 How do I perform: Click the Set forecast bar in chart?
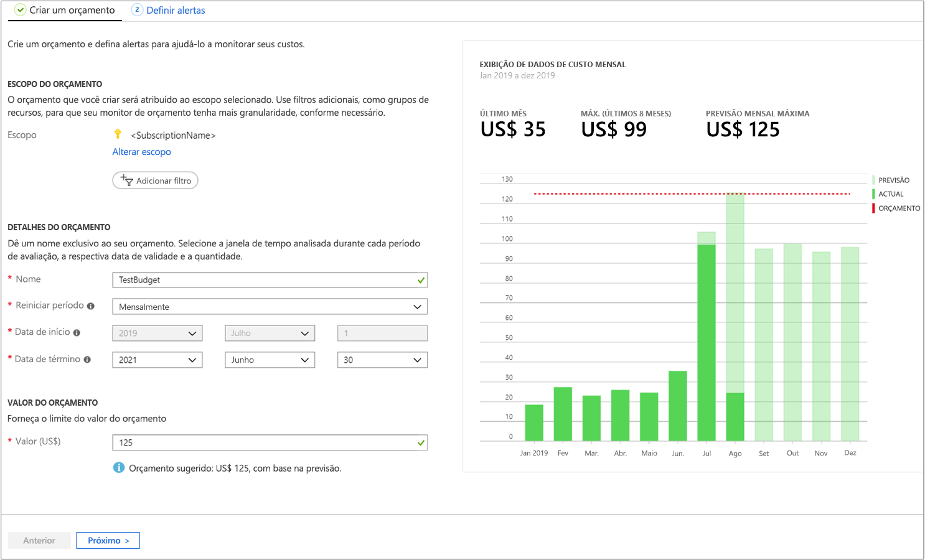pos(764,345)
